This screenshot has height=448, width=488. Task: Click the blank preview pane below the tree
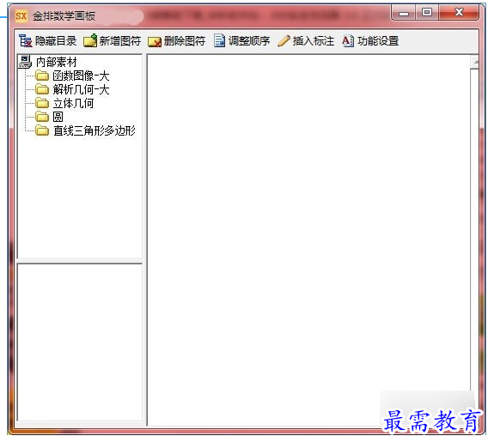80,342
